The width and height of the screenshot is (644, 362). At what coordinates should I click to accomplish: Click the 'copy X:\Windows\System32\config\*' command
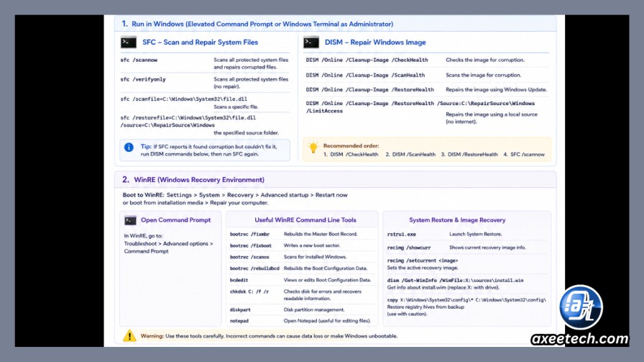(x=466, y=300)
